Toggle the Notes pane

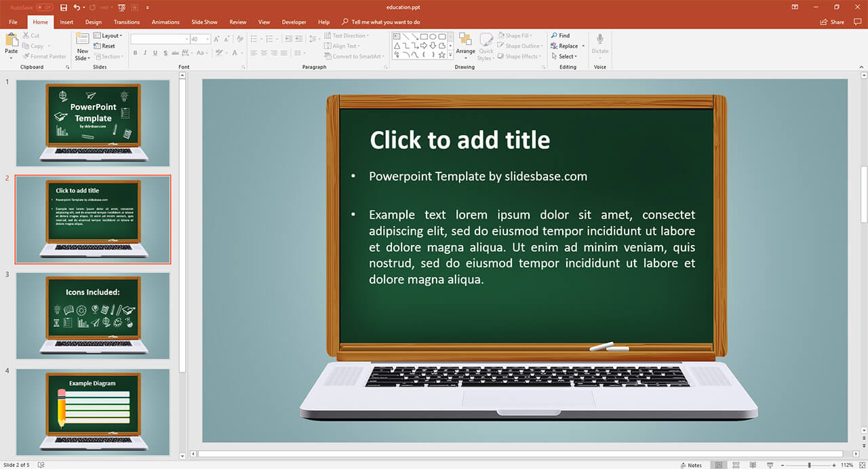click(x=690, y=465)
